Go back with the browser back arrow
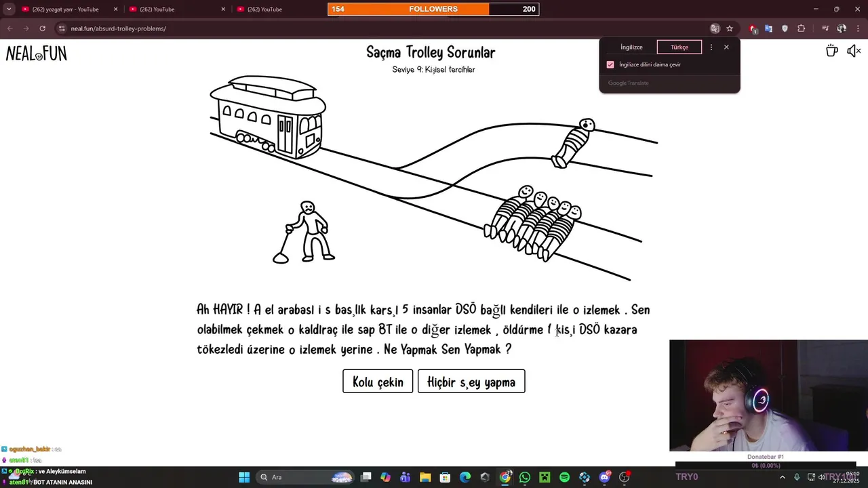This screenshot has width=868, height=488. [9, 28]
